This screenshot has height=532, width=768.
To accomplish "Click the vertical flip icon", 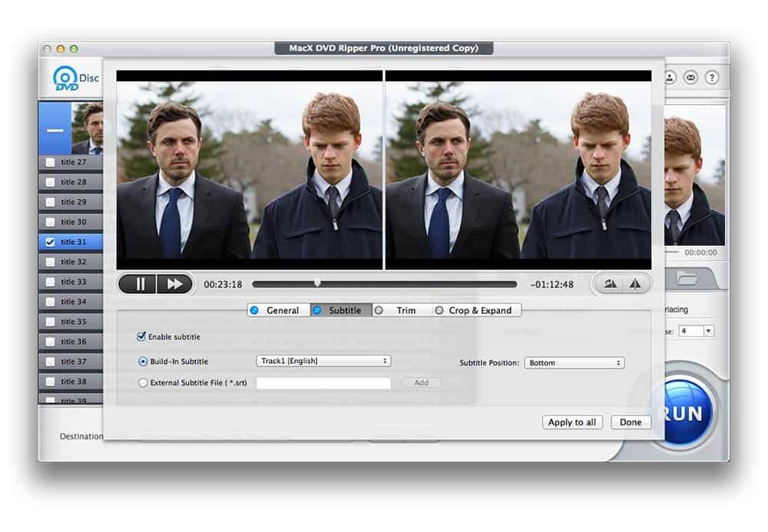I will (x=635, y=284).
